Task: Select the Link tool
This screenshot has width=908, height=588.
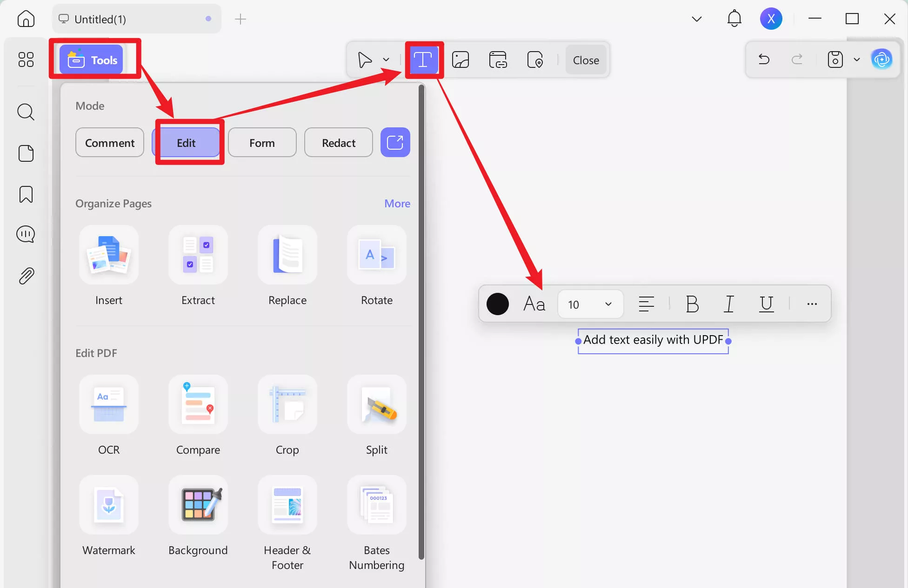Action: (498, 59)
